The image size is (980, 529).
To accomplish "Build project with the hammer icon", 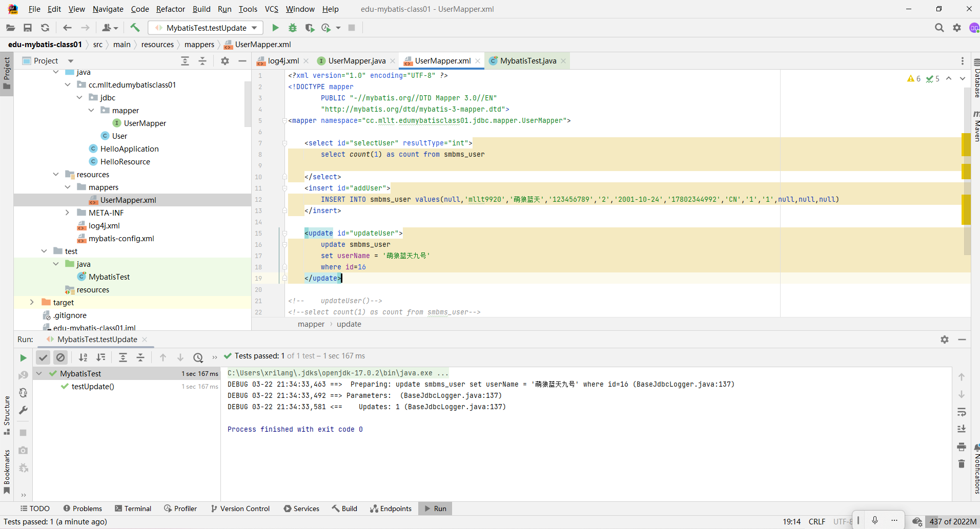I will click(x=135, y=28).
